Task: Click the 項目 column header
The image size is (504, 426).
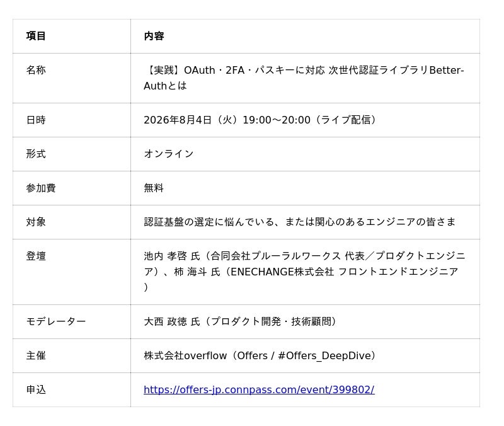Action: pos(36,36)
